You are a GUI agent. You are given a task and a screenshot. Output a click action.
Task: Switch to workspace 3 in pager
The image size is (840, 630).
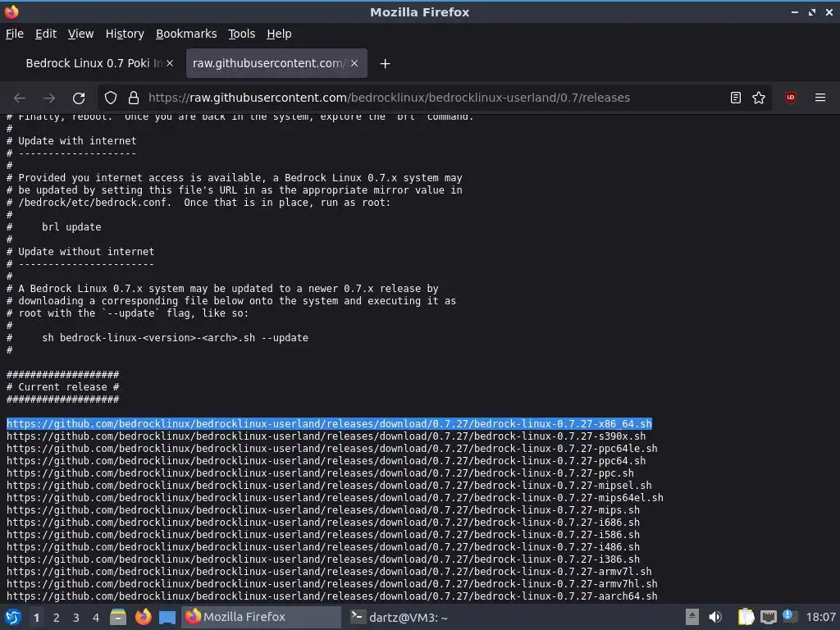click(76, 618)
